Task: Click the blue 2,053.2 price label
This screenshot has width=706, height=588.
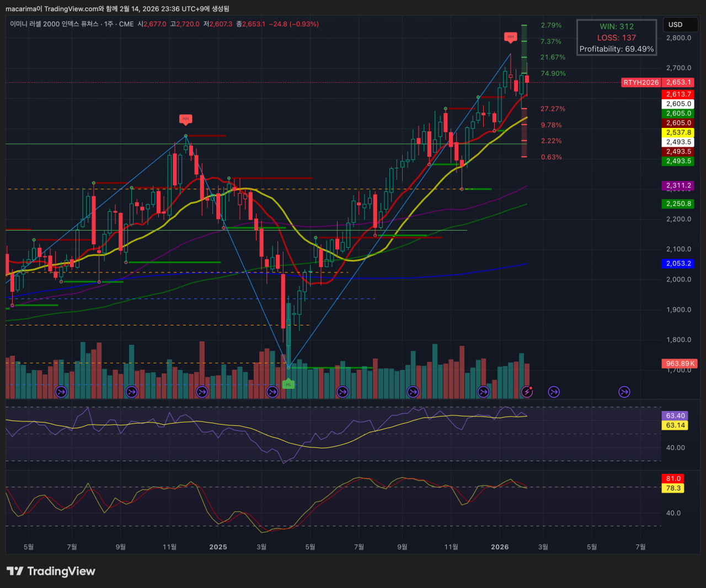Action: 678,264
